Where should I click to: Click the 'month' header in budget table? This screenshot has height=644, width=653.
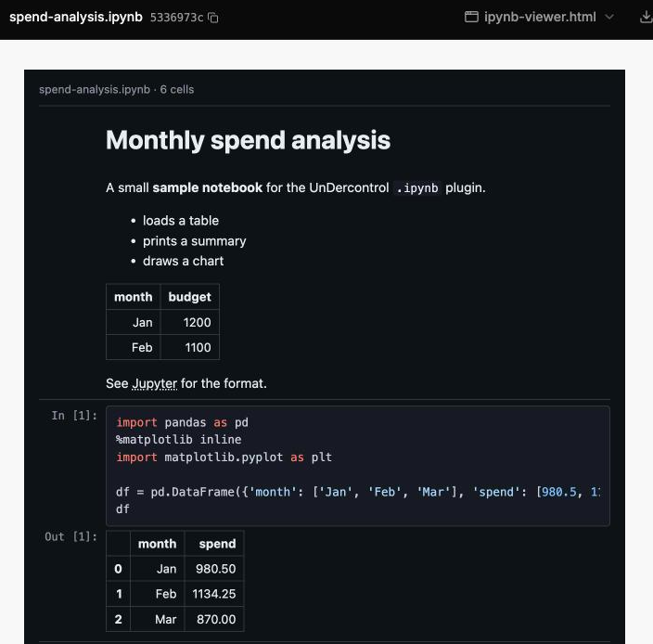pos(134,297)
